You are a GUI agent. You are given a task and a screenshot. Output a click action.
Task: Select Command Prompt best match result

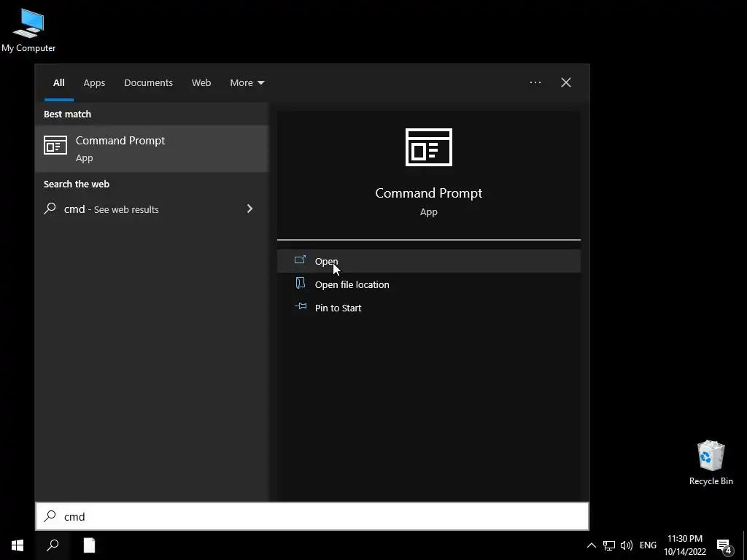(x=152, y=149)
